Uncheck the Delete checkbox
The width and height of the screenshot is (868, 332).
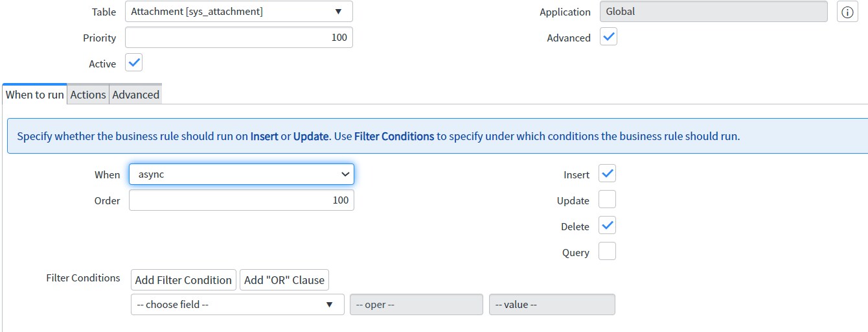coord(607,226)
